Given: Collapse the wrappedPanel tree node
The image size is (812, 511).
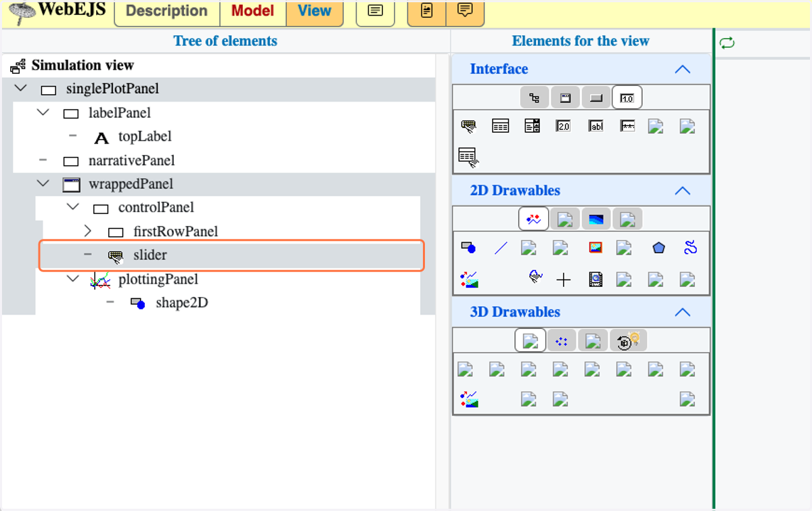Looking at the screenshot, I should [x=43, y=183].
